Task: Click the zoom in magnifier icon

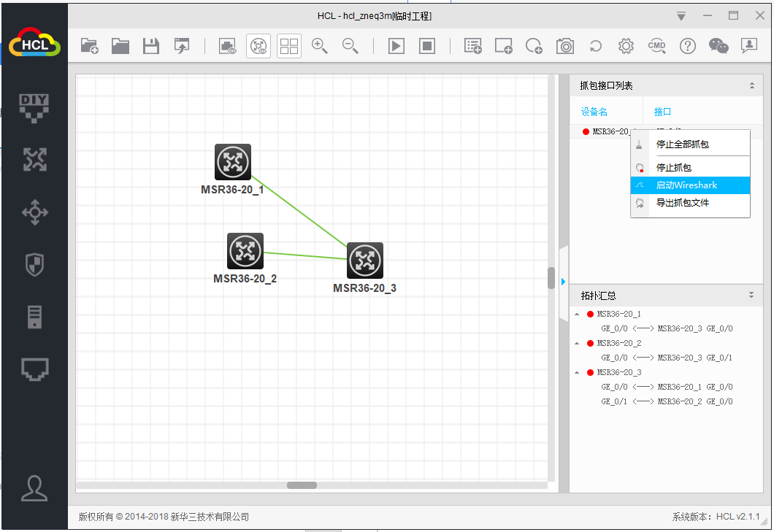Action: point(319,47)
